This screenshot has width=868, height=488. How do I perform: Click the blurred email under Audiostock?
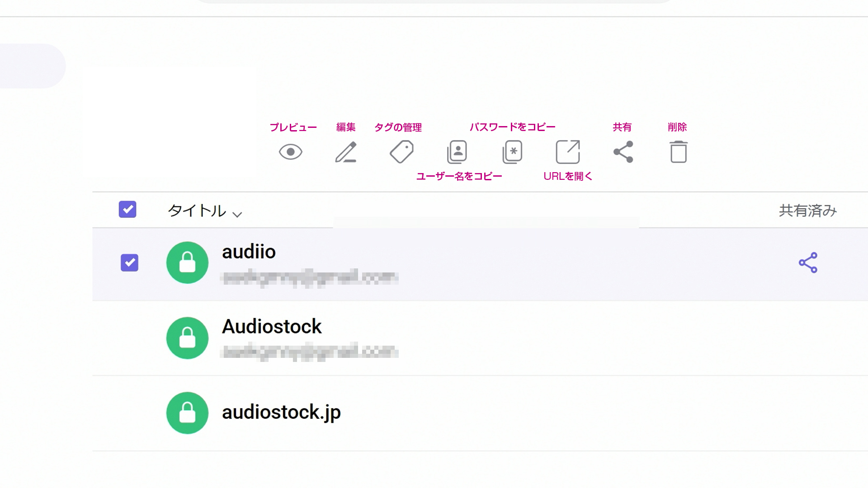[310, 352]
